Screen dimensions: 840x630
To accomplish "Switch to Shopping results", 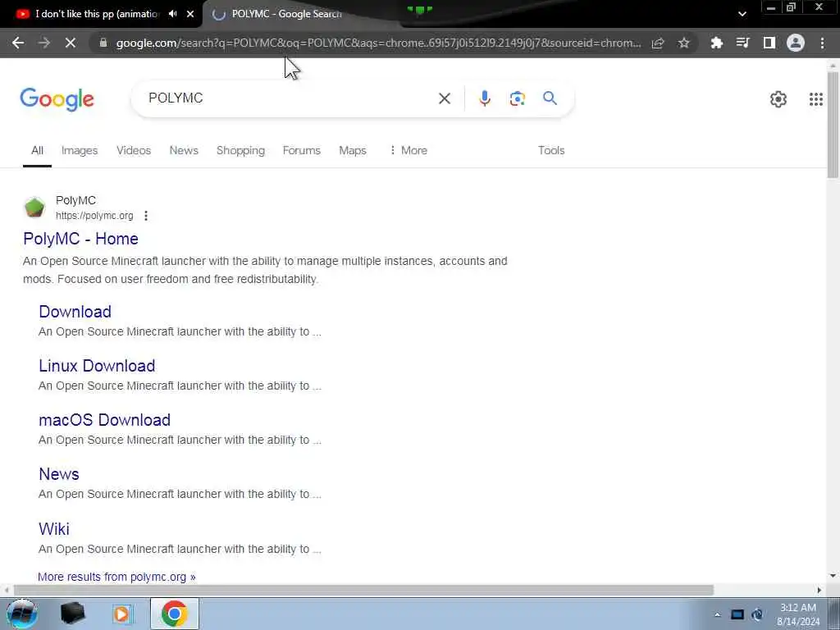I will point(240,151).
